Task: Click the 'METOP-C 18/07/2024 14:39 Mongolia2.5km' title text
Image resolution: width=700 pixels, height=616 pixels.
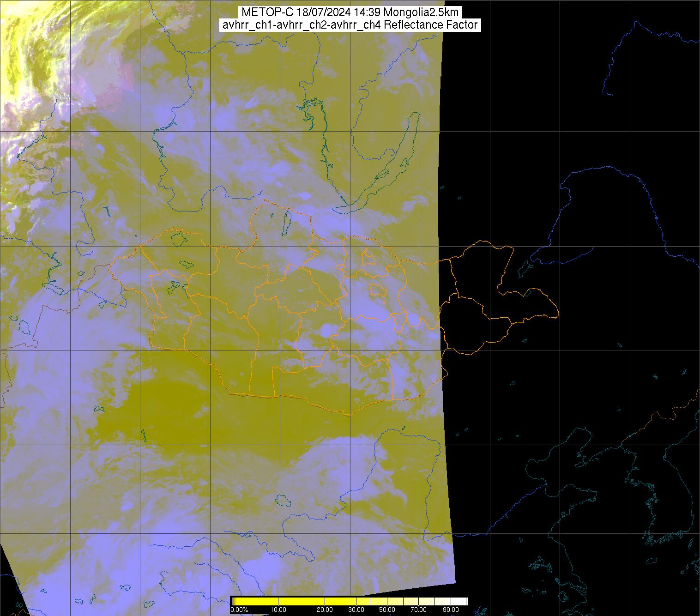Action: 350,12
